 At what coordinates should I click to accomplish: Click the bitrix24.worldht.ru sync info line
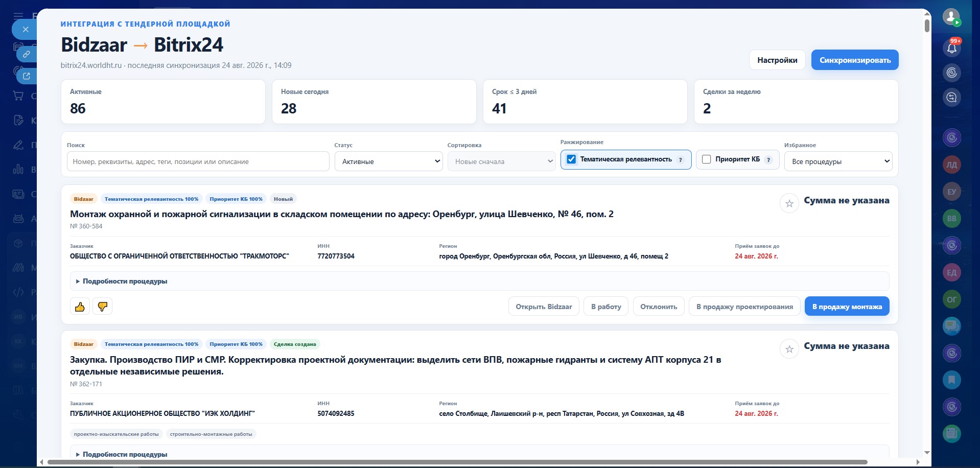tap(176, 65)
